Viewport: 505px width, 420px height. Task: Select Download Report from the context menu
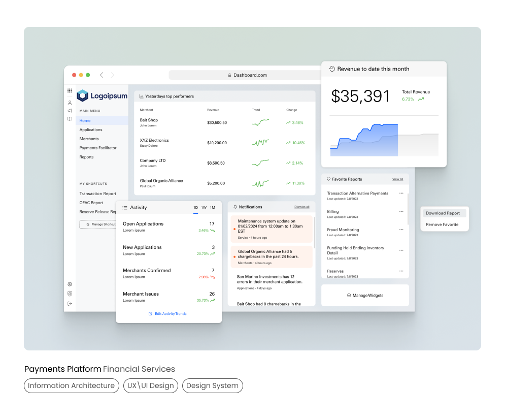click(444, 213)
